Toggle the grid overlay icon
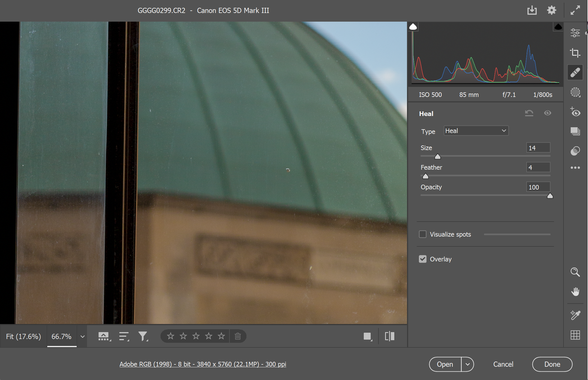588x380 pixels. click(575, 335)
